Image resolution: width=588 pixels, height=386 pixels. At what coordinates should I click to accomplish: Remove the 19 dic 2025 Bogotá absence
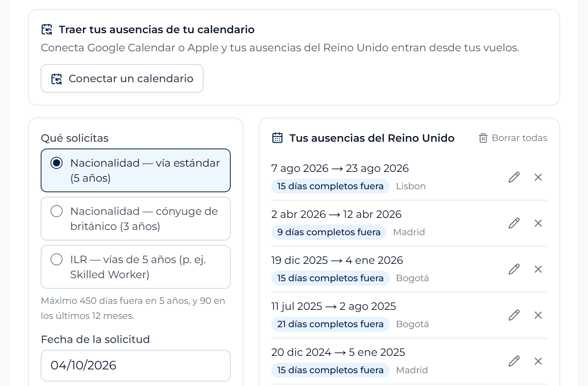[538, 269]
